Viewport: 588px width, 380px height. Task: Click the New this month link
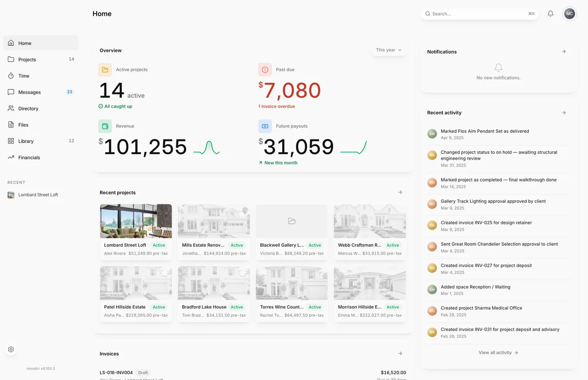(x=278, y=163)
